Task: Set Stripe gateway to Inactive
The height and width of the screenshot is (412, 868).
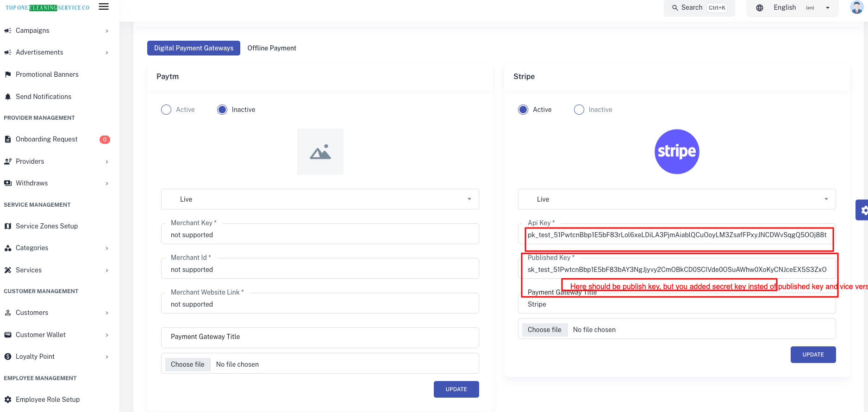Action: click(579, 110)
